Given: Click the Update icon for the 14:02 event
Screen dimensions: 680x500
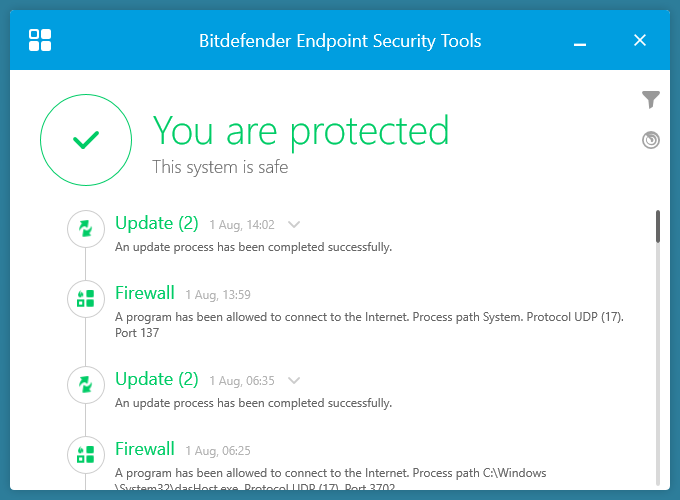Looking at the screenshot, I should pos(86,229).
